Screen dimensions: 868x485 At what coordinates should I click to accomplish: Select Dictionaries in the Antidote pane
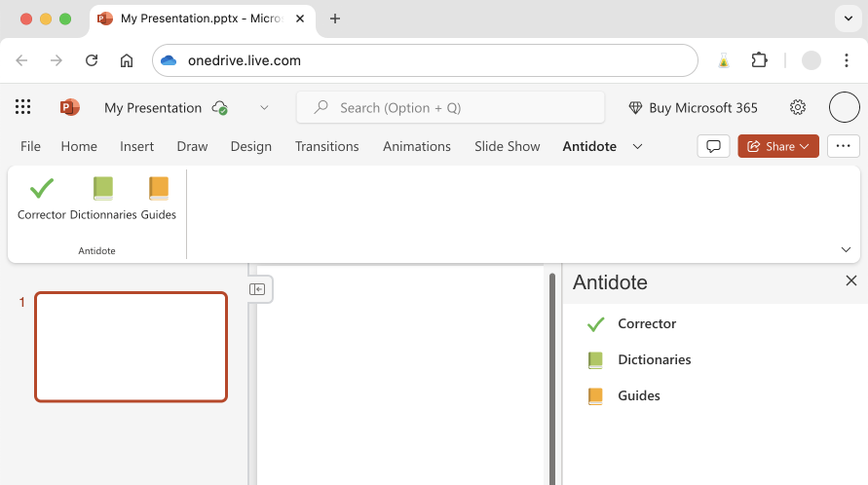(x=654, y=359)
